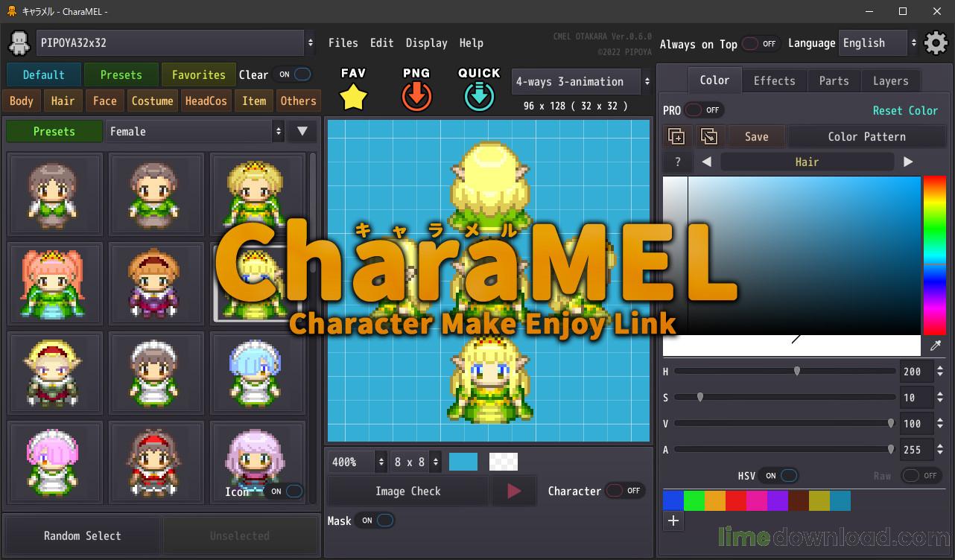Switch to the Effects tab

pyautogui.click(x=774, y=81)
